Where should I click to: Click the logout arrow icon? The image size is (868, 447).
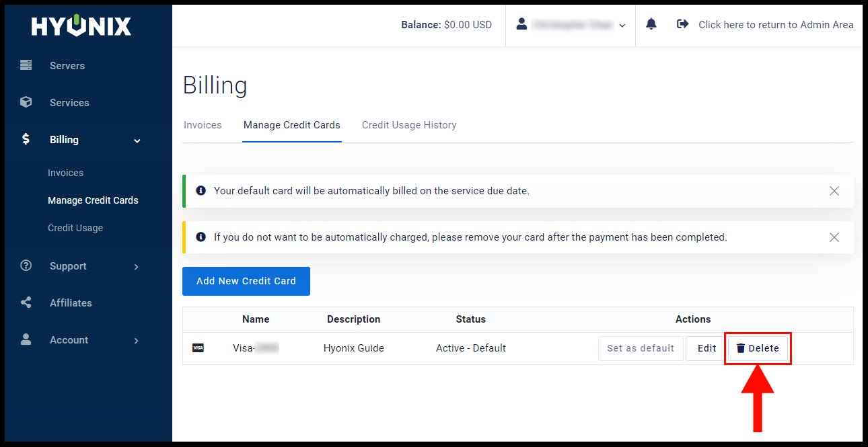click(x=682, y=24)
